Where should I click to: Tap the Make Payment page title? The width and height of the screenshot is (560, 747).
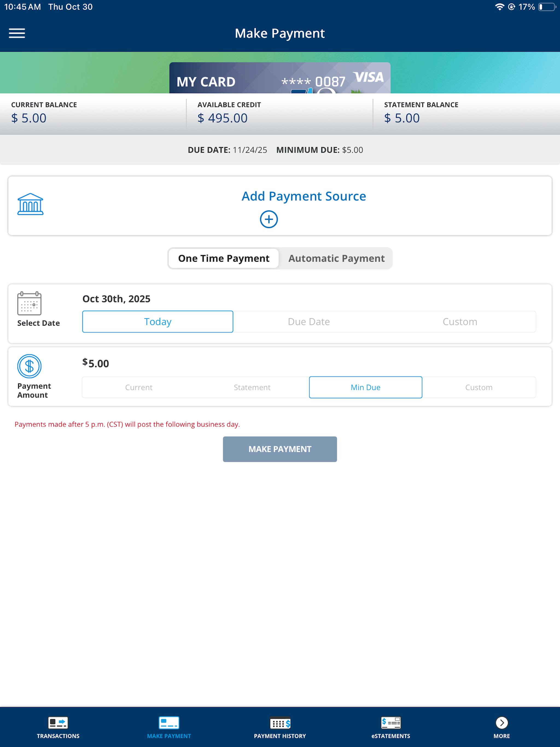[x=280, y=33]
